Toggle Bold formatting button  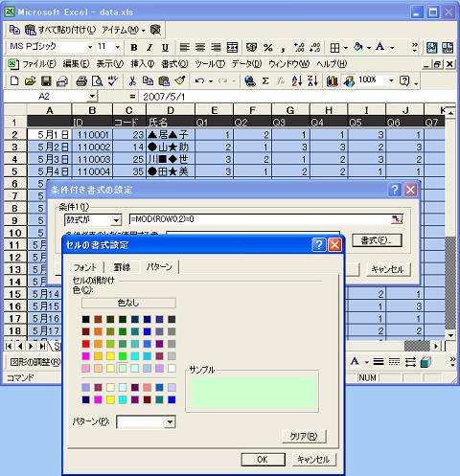[134, 48]
